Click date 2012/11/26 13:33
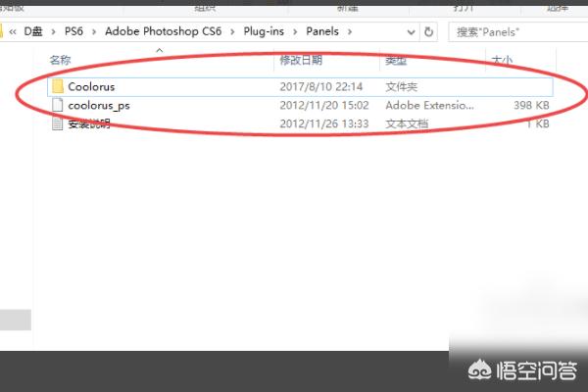 (x=324, y=123)
